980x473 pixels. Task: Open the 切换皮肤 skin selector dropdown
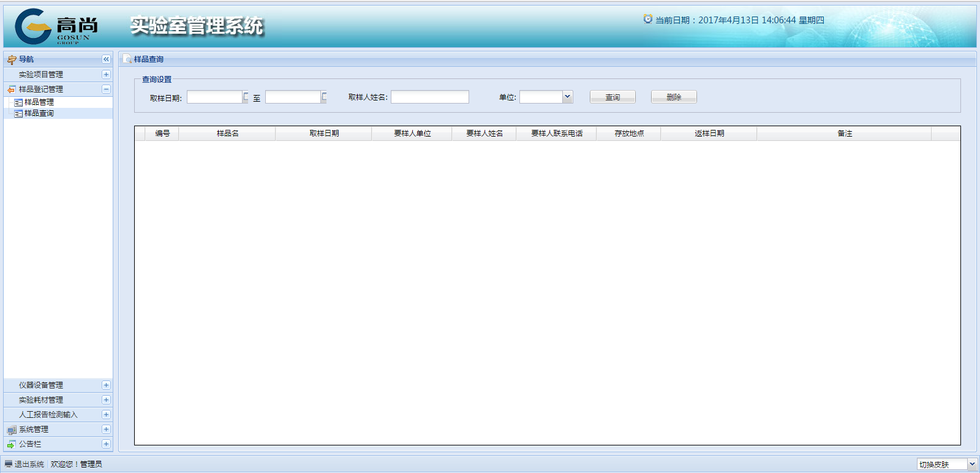point(971,464)
